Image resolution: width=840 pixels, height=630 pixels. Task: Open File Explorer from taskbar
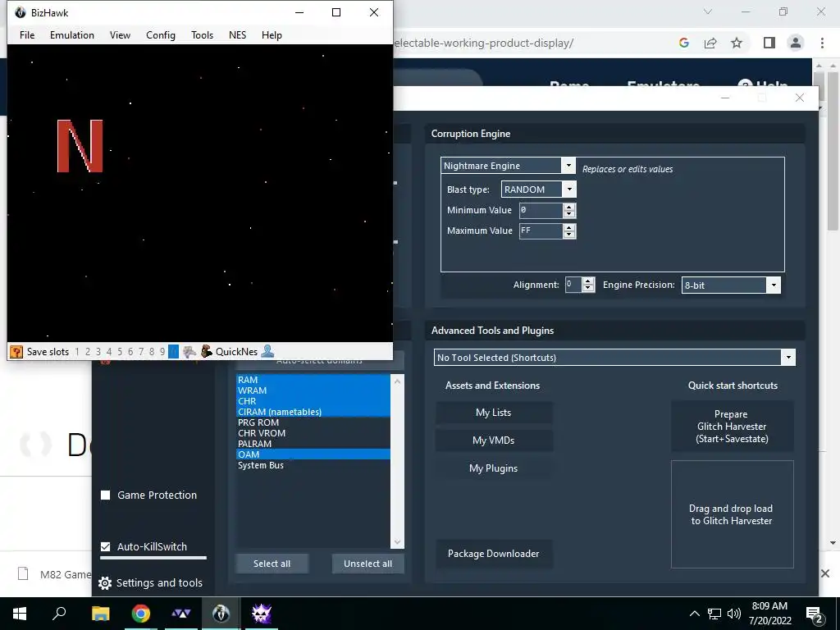point(100,614)
